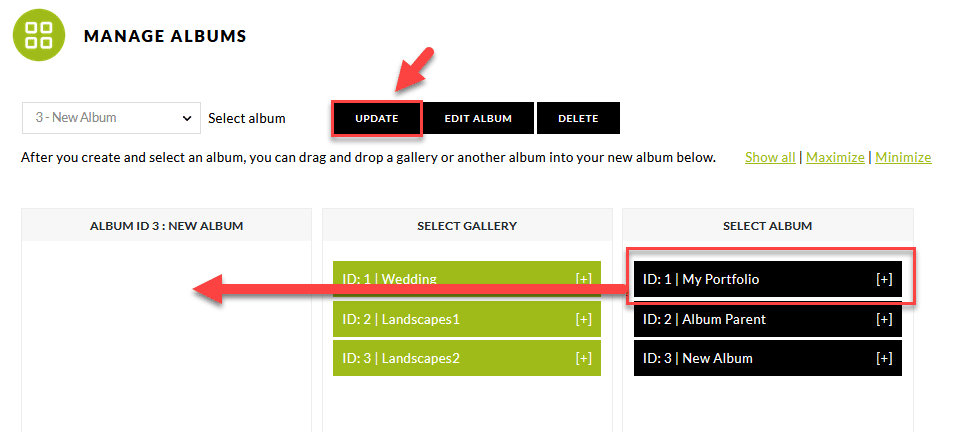Select the ID: 3 Landscapes2 gallery item
The image size is (955, 432).
467,358
